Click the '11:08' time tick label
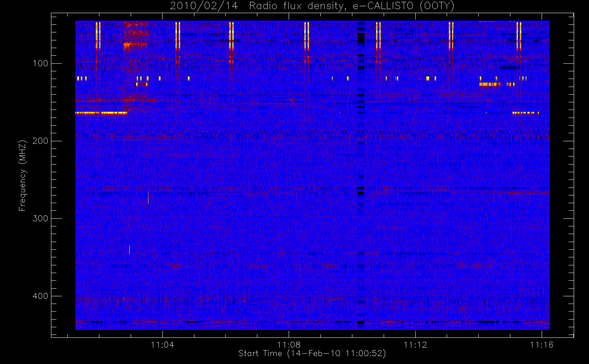Screen dimensions: 589x364 point(289,345)
